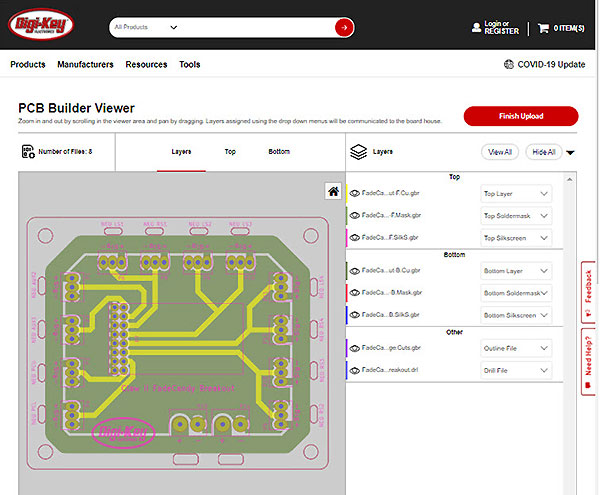Open the Top Layer assignment dropdown
This screenshot has height=495, width=600.
[x=516, y=194]
